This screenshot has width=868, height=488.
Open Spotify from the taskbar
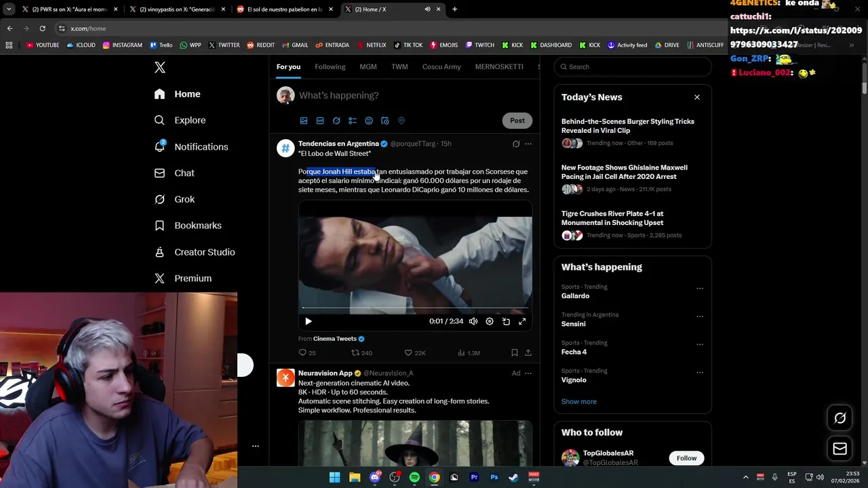414,477
